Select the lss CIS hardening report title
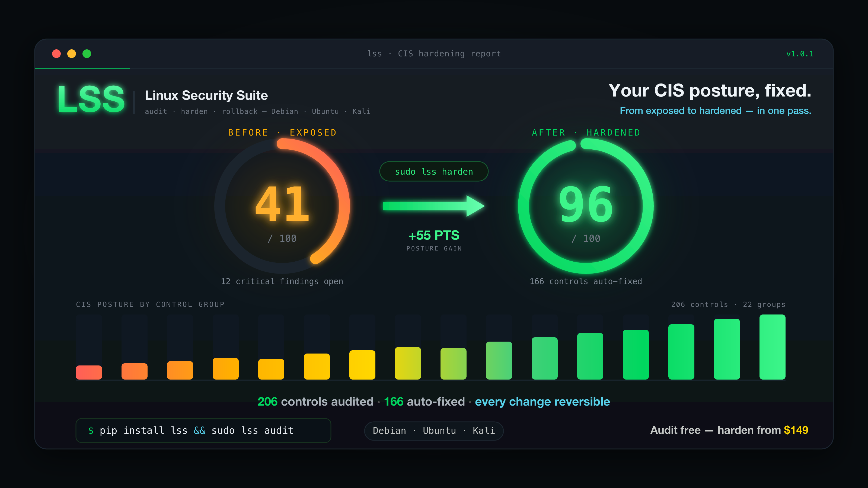Viewport: 868px width, 488px height. (x=434, y=54)
